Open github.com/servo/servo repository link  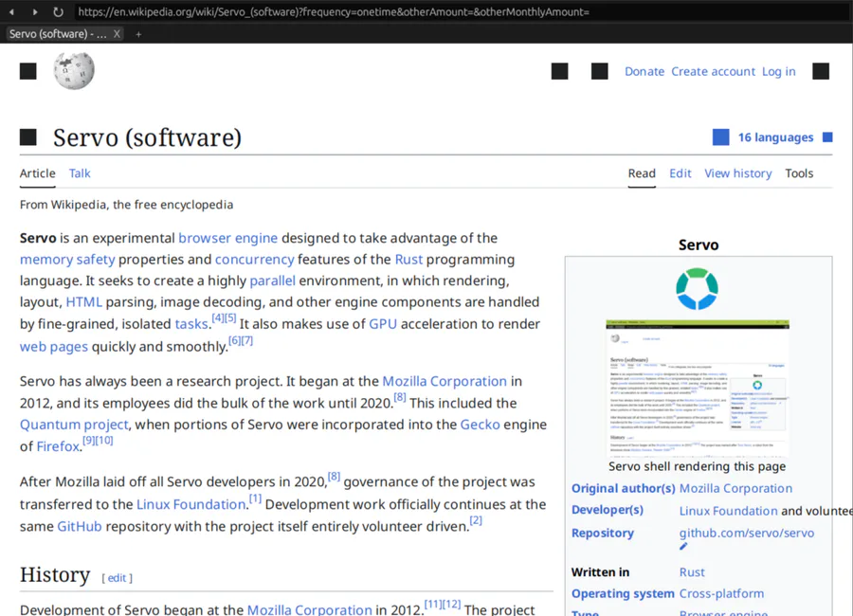click(x=747, y=533)
